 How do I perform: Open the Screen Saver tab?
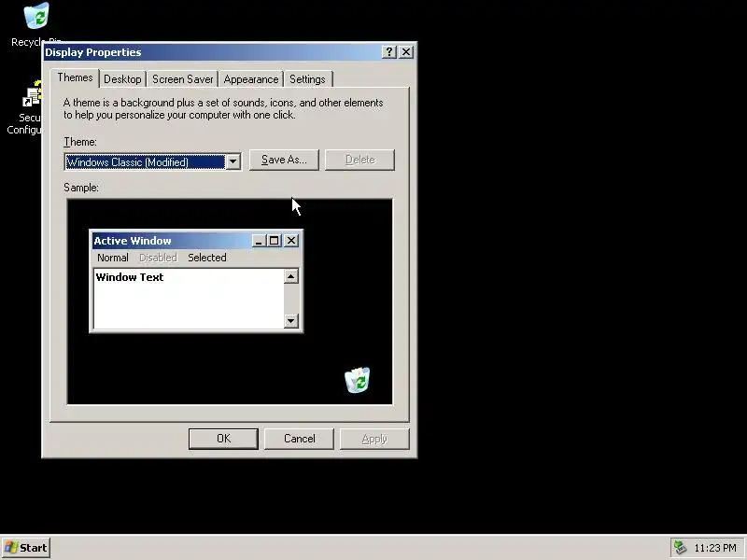tap(182, 79)
